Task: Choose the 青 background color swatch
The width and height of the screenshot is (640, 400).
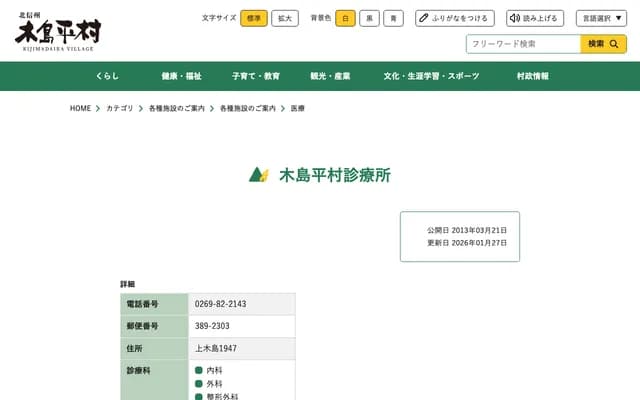Action: [x=393, y=18]
